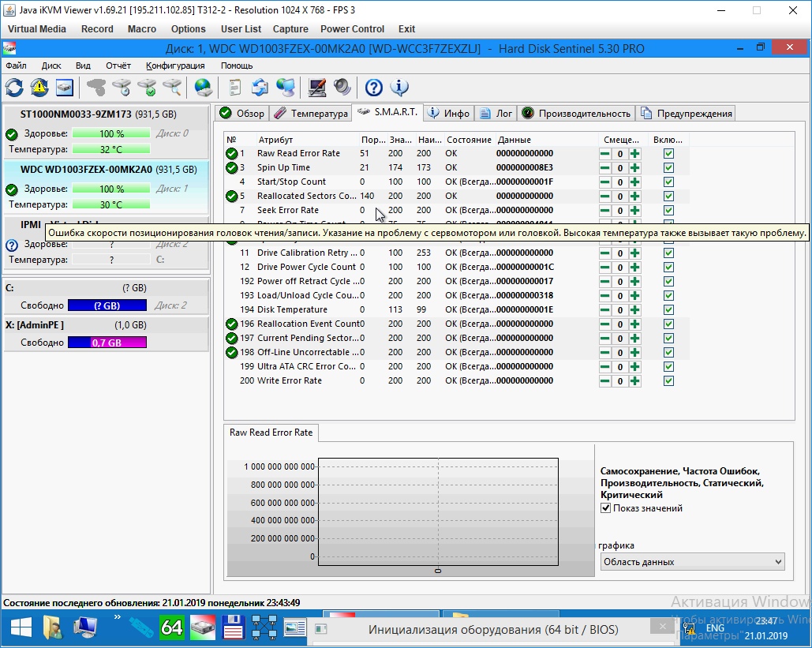Click the user folder icon in taskbar
Screen dimensions: 812x648
click(x=53, y=628)
